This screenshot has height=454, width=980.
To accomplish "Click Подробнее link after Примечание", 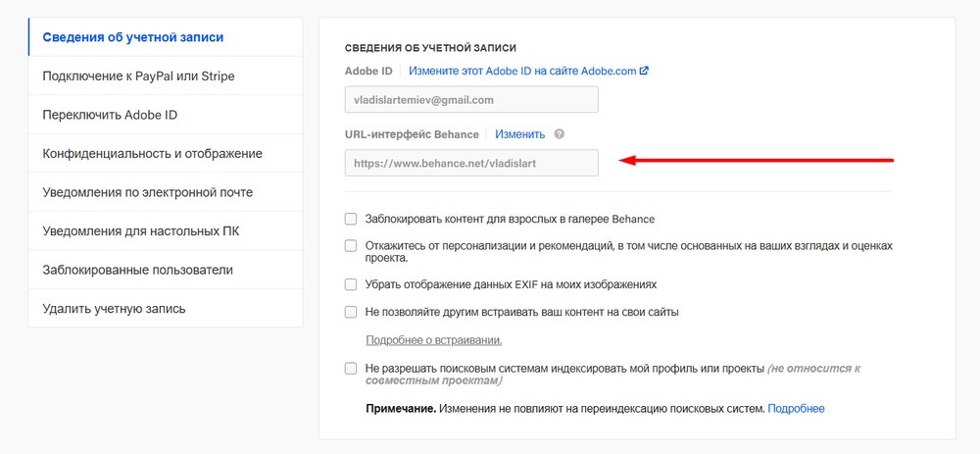I will (x=796, y=408).
